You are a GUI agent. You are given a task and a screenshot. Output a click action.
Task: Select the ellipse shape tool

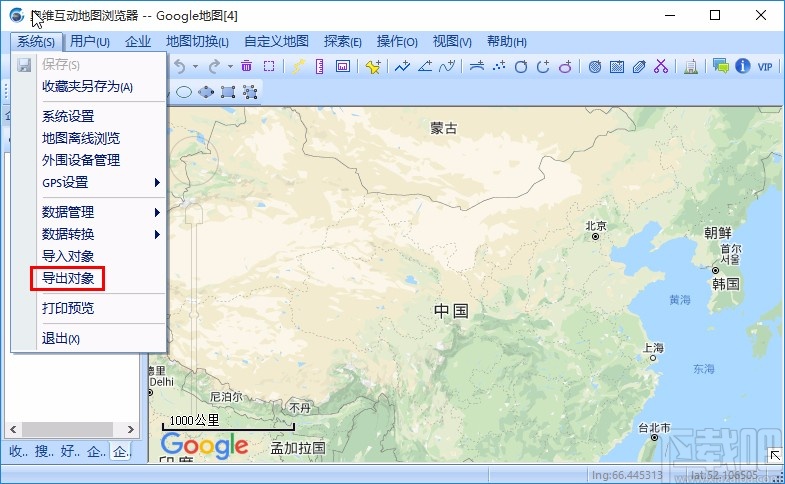pos(184,92)
